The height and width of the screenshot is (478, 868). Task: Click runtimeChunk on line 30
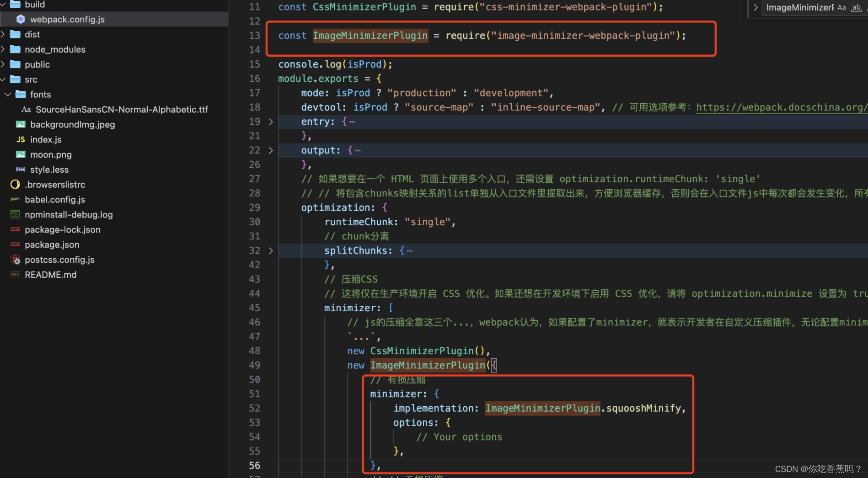(359, 222)
